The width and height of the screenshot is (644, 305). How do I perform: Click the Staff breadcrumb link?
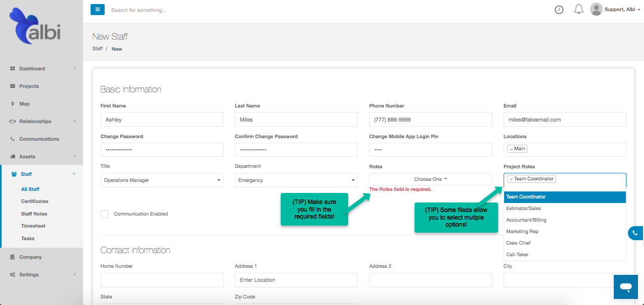(98, 49)
